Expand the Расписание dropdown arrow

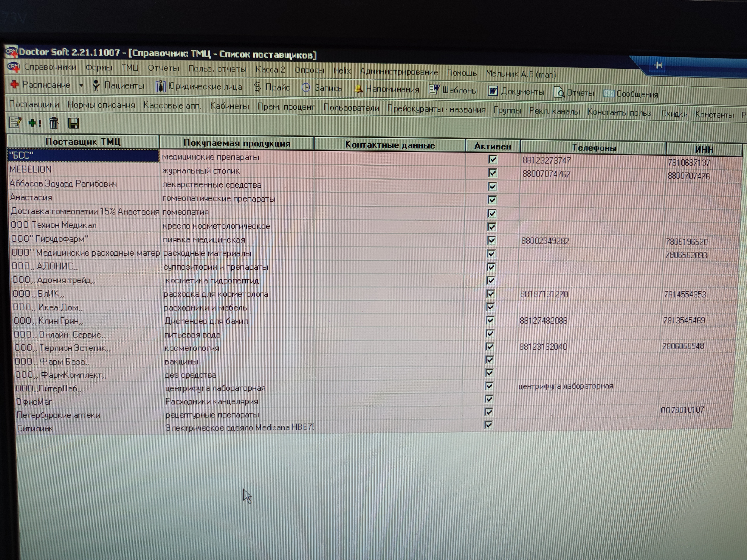[81, 85]
